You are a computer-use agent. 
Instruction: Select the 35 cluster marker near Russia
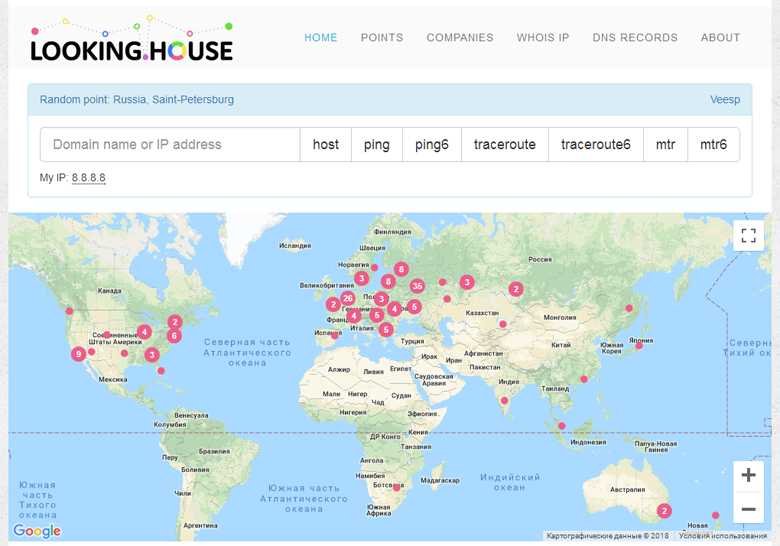pos(417,286)
